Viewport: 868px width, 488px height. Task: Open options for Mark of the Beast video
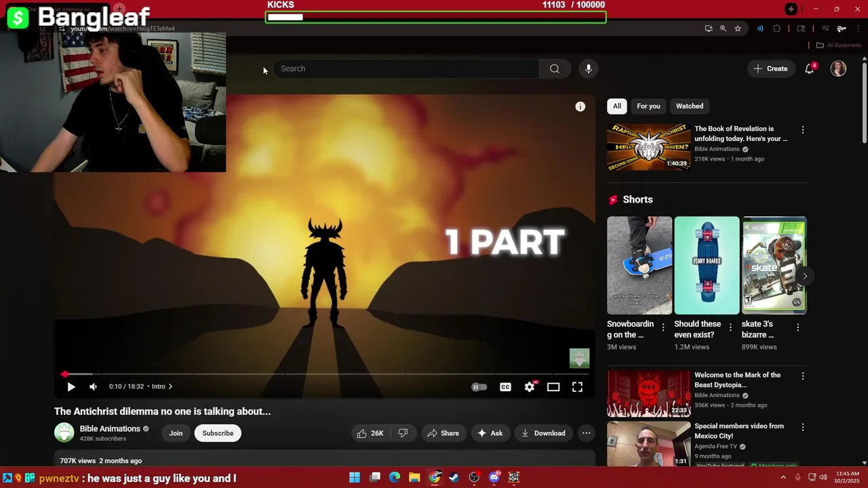coord(803,375)
